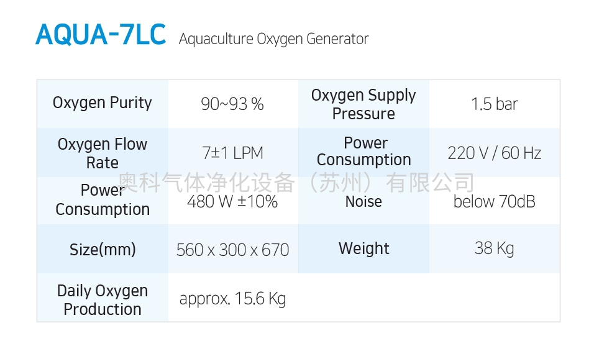Viewport: 594px width, 364px height.
Task: Select the 560 x 300 x 670 dimensions
Action: 232,250
